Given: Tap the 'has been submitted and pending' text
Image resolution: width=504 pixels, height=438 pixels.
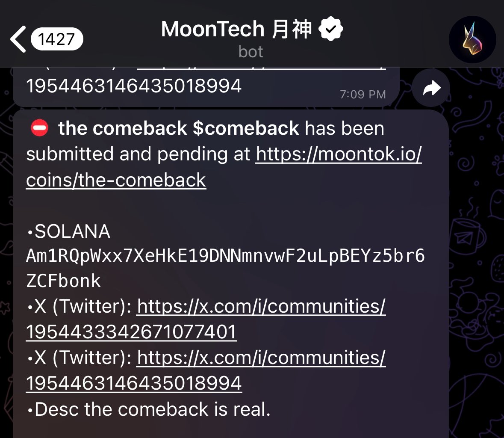Looking at the screenshot, I should (206, 141).
